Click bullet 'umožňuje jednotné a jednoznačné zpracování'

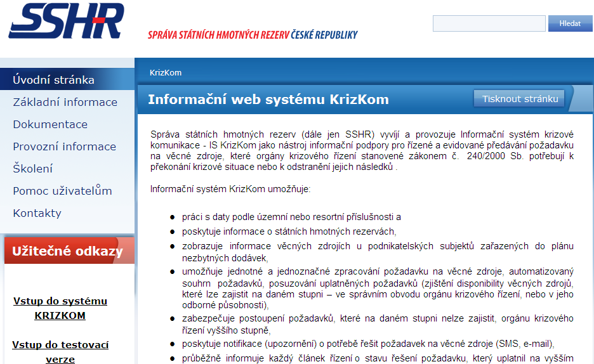click(378, 289)
